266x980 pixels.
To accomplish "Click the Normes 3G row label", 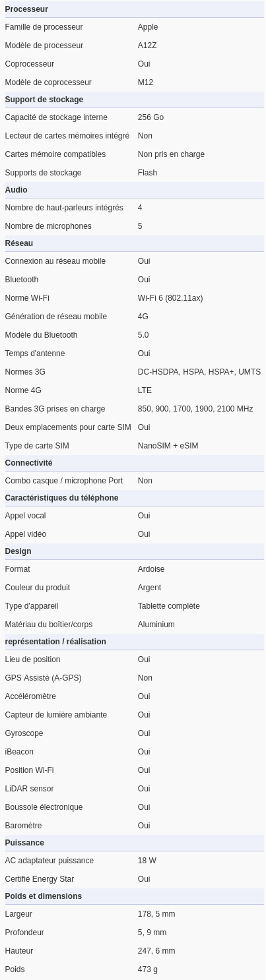I will (x=25, y=372).
